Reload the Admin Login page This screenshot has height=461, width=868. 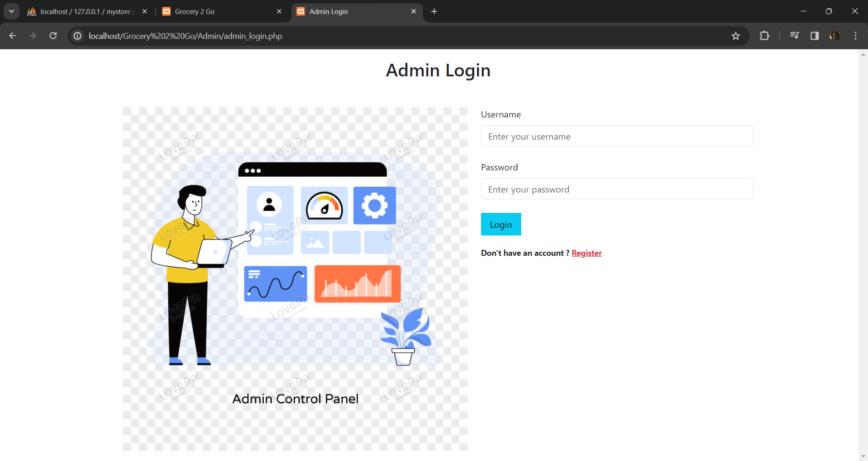53,36
